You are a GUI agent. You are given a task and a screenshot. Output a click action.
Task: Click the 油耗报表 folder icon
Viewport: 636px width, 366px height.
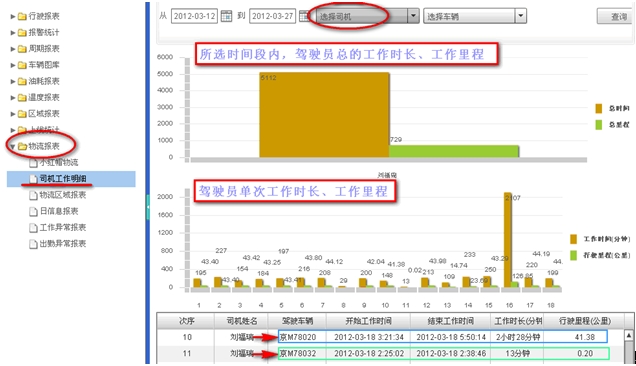pos(22,81)
